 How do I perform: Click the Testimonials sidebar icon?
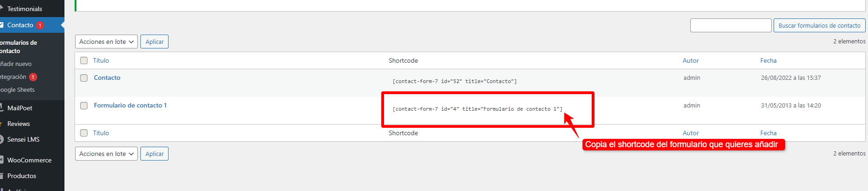click(1, 8)
